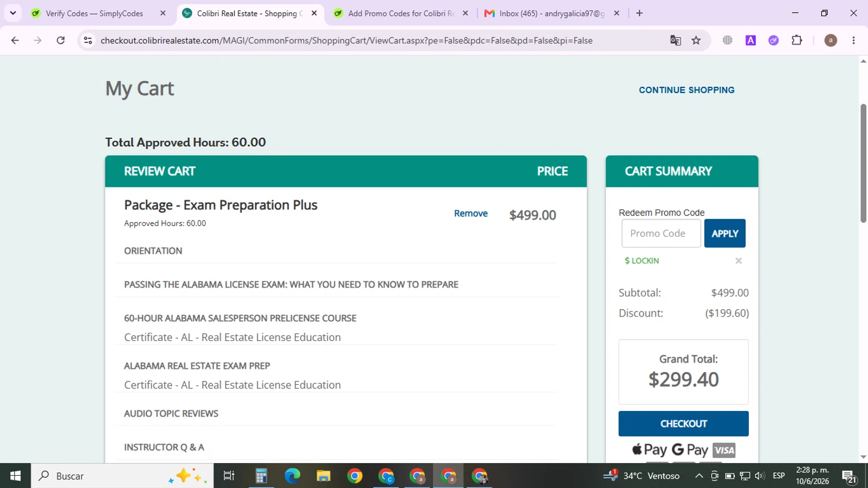Apply the promo code

click(x=724, y=233)
